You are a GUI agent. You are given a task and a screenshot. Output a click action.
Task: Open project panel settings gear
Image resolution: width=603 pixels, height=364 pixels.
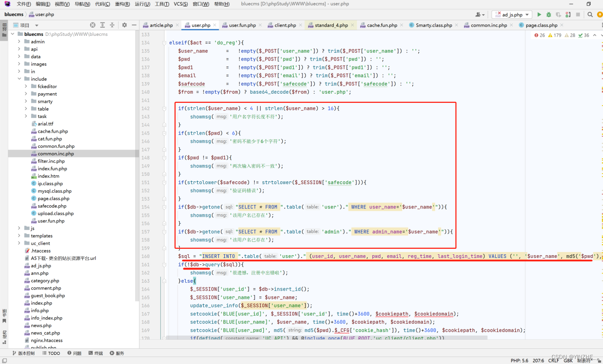124,25
